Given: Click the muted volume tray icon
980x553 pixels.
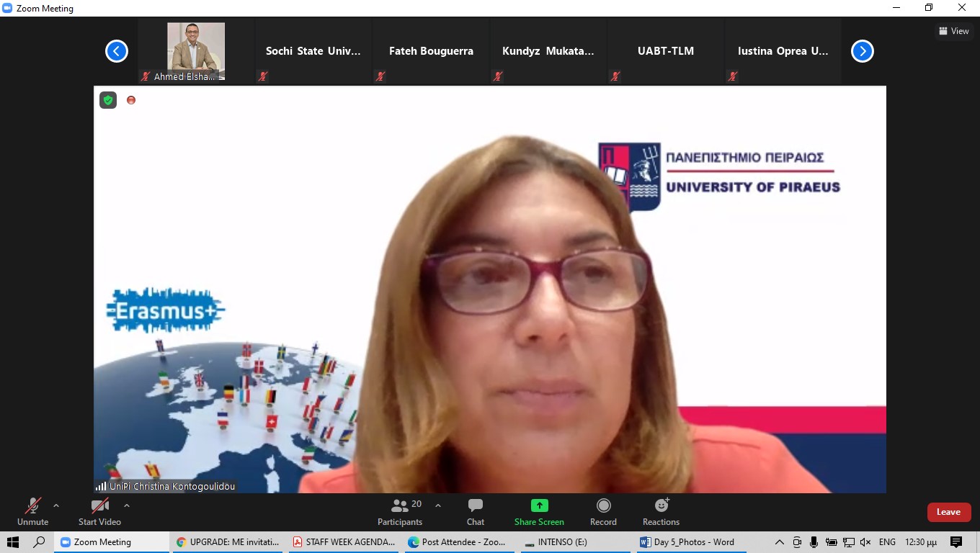Looking at the screenshot, I should [x=866, y=542].
